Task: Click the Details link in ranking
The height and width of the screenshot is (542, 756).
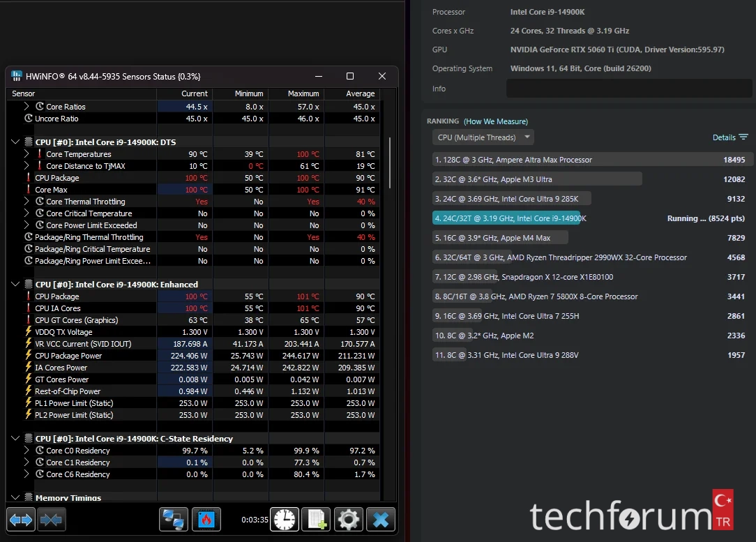Action: pyautogui.click(x=724, y=137)
